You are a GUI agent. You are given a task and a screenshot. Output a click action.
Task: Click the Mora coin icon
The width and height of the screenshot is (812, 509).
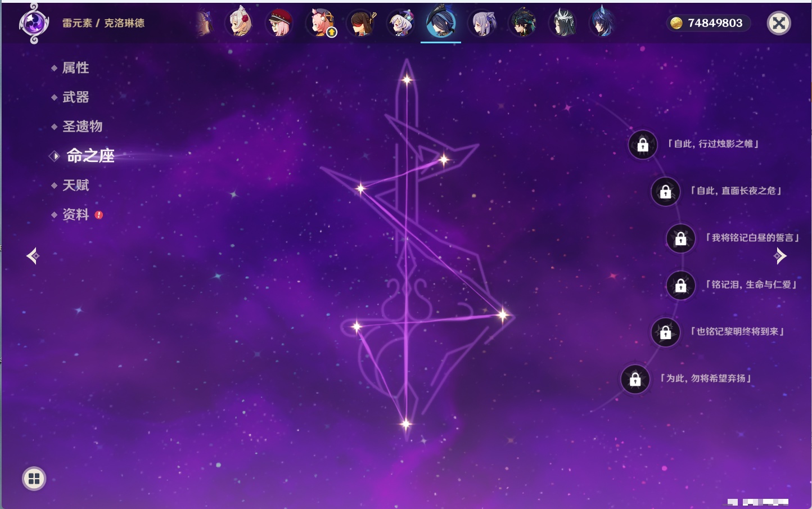tap(676, 23)
